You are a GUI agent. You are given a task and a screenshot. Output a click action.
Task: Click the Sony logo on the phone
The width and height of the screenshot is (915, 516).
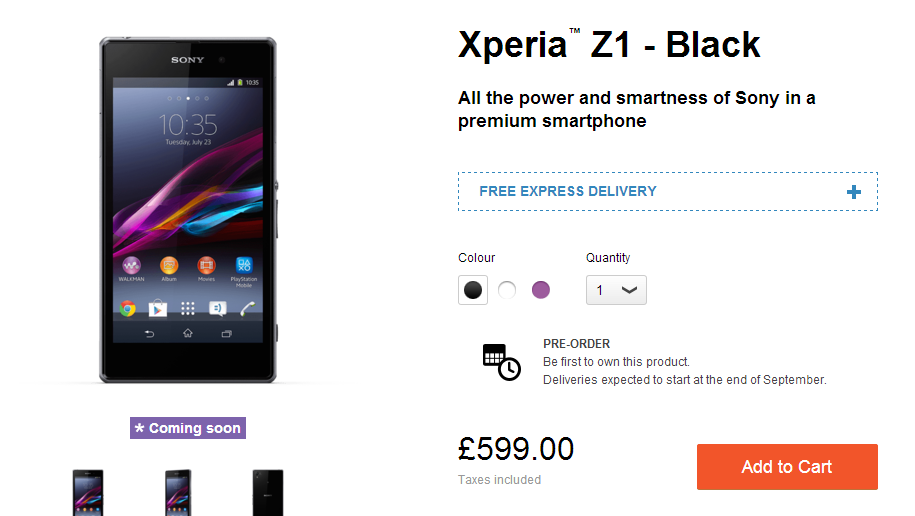187,60
